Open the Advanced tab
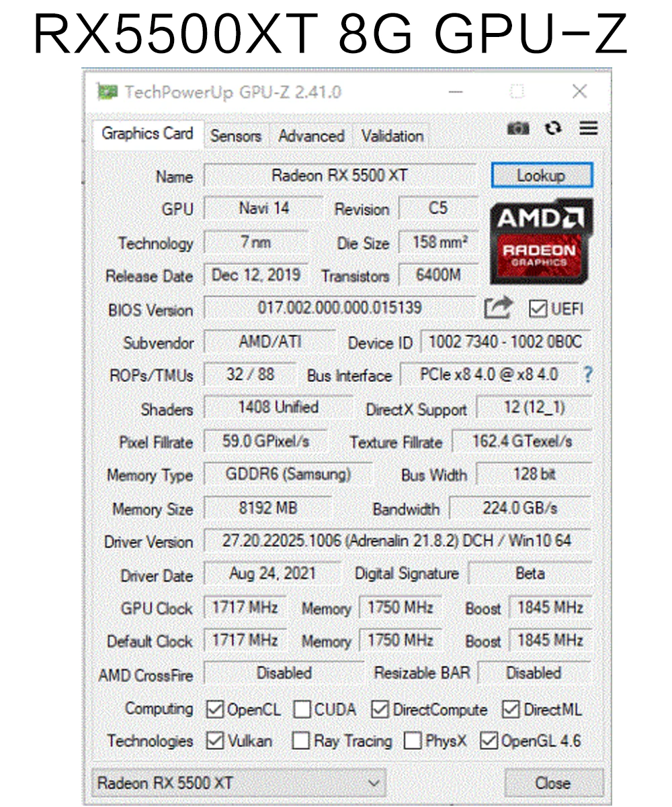 tap(310, 135)
